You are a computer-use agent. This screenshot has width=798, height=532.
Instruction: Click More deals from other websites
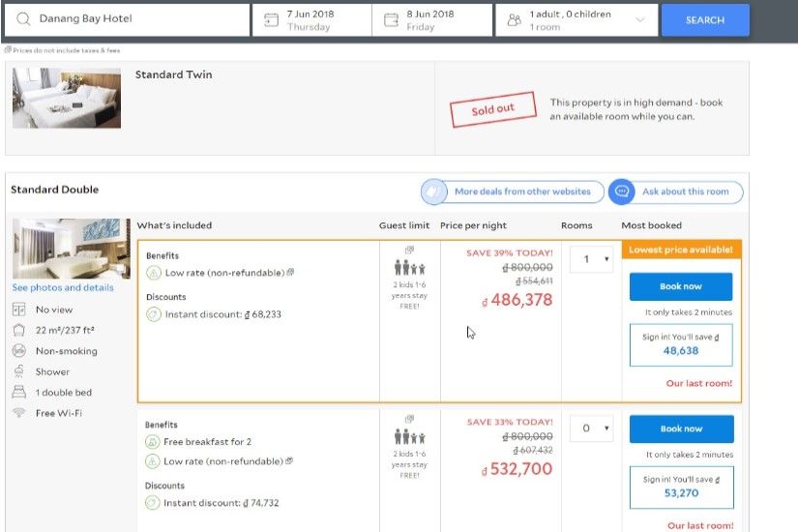(x=522, y=192)
